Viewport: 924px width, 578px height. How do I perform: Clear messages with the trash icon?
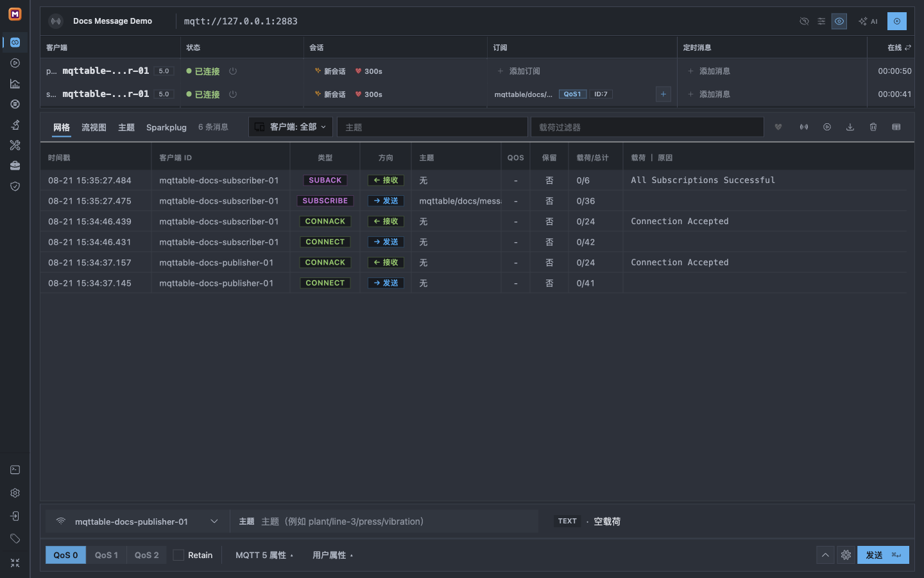[x=873, y=127]
